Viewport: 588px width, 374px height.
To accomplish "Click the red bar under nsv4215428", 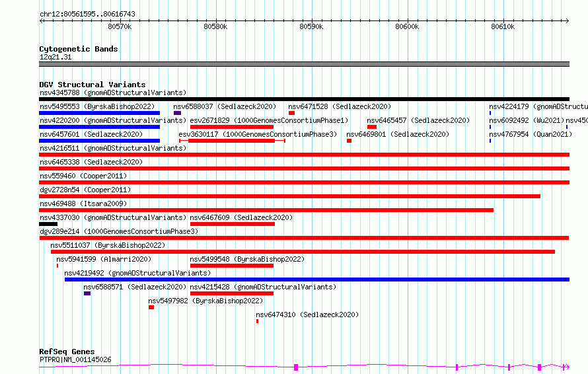I will point(232,293).
